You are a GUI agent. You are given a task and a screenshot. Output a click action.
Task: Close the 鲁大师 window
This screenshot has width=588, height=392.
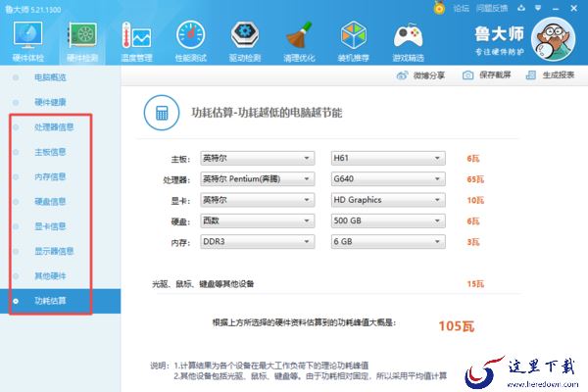[x=573, y=8]
